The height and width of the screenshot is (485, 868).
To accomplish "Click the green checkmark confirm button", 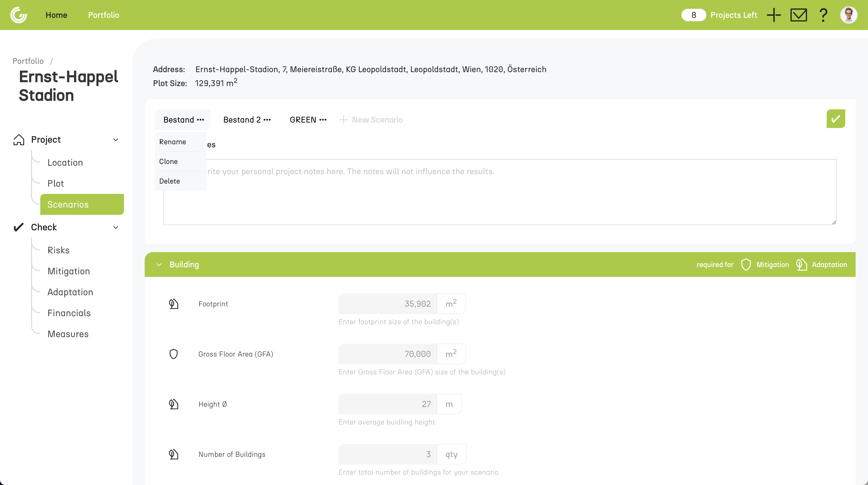I will (836, 119).
